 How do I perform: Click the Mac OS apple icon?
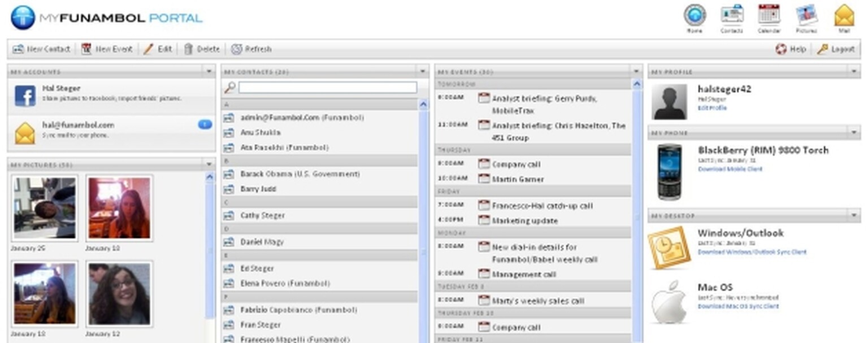pos(669,303)
